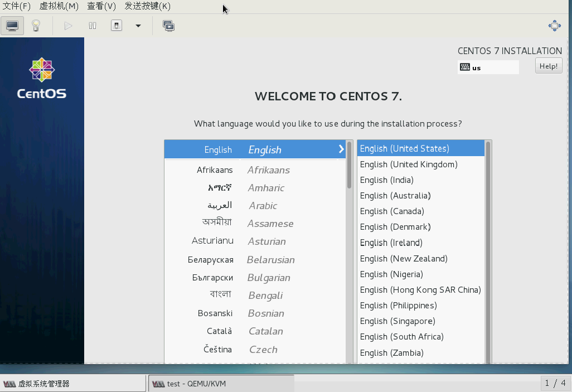This screenshot has width=572, height=392.
Task: Select English in language list
Action: tap(255, 149)
